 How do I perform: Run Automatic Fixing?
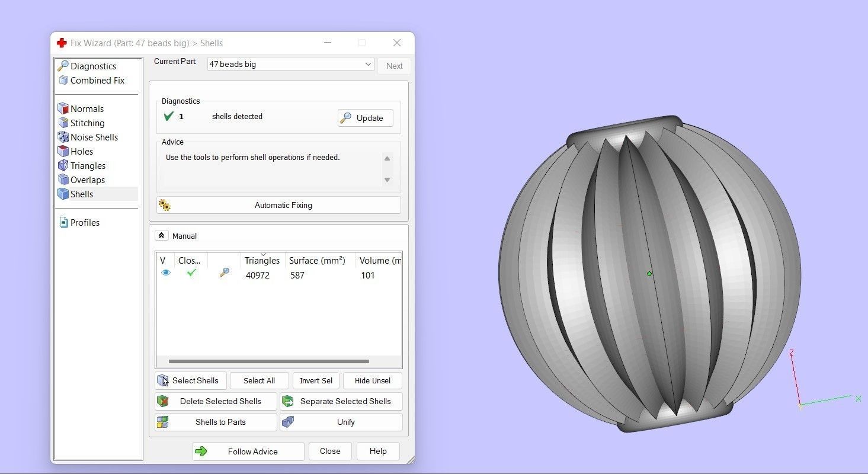coord(278,205)
